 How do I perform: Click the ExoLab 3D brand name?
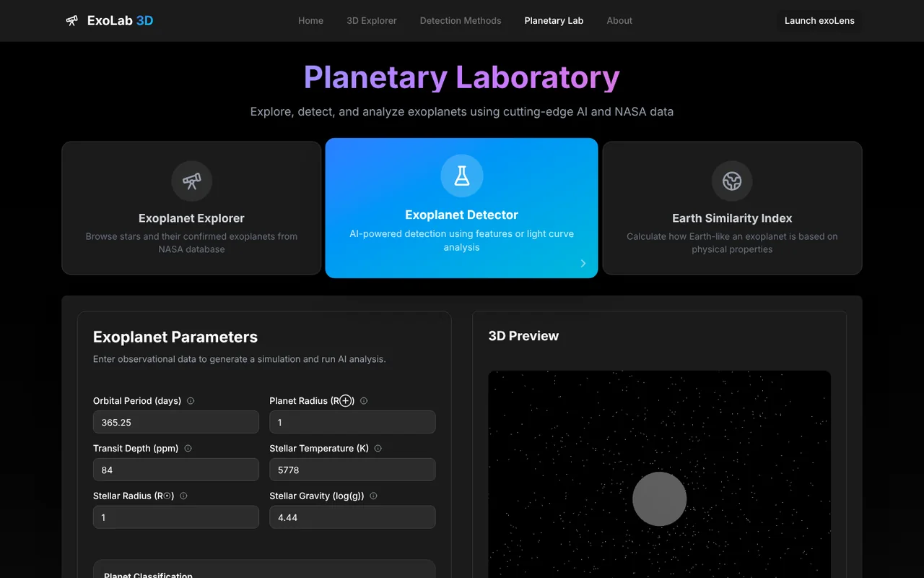(x=120, y=20)
